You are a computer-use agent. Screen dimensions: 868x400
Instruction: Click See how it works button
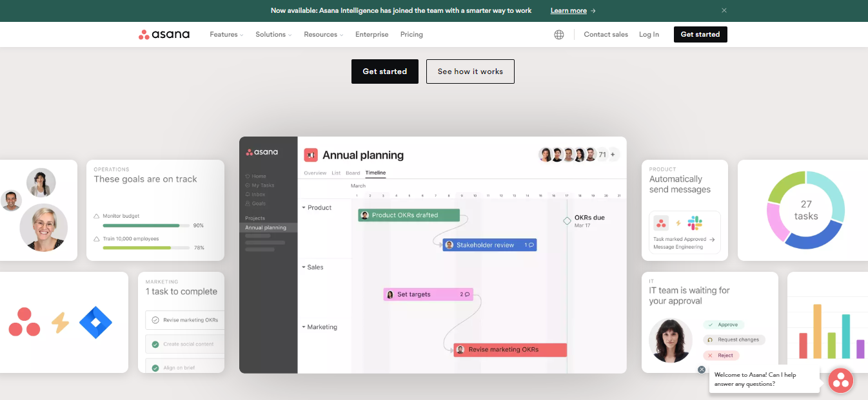point(470,71)
